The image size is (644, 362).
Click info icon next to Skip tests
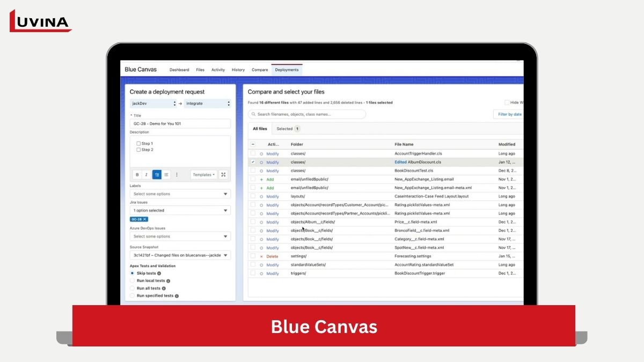[159, 274]
